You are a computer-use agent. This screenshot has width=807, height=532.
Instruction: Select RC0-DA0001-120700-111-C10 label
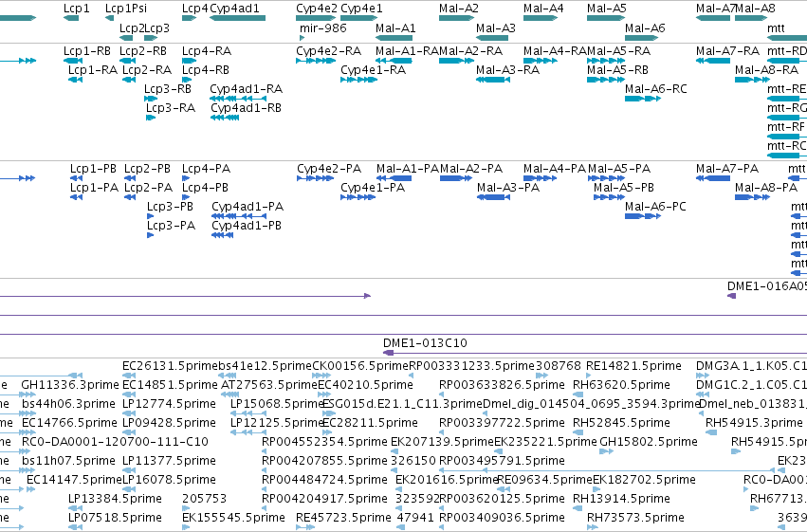(x=115, y=442)
